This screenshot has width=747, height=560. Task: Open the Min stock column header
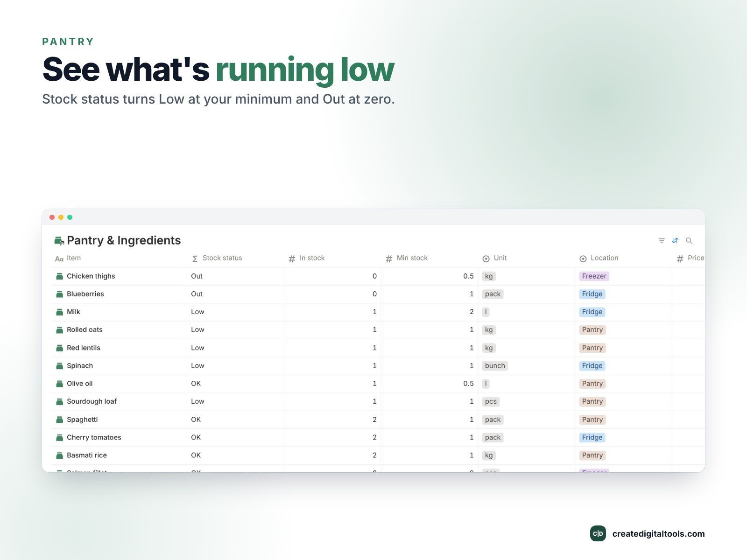click(407, 258)
